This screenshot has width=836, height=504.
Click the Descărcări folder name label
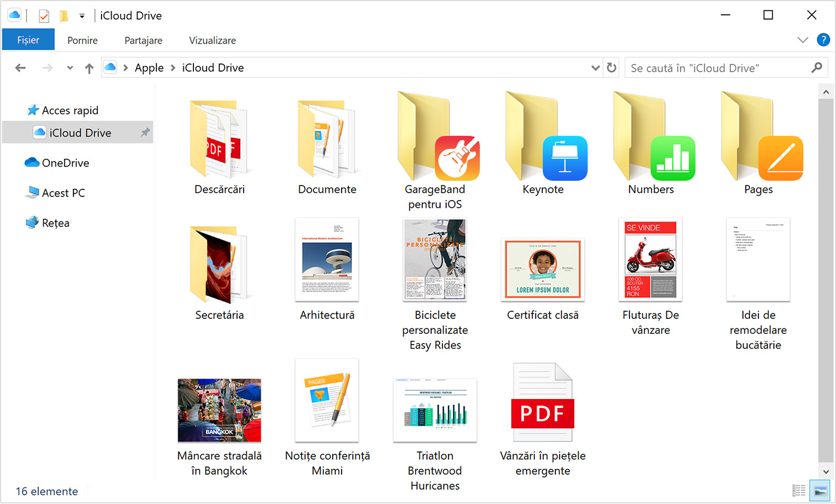(x=219, y=189)
